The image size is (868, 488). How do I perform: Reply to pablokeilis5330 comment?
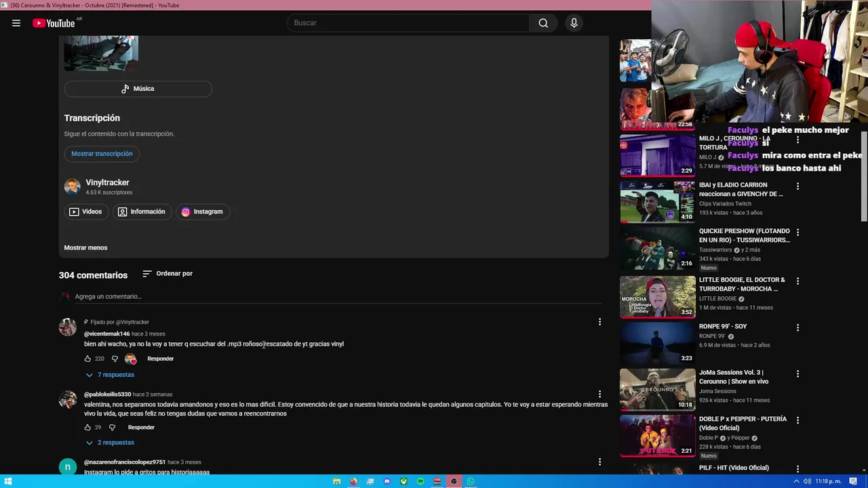coord(141,428)
